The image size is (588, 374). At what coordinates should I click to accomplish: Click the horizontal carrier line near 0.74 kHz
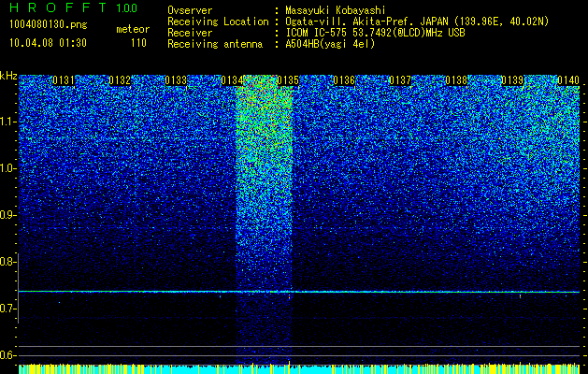[299, 292]
